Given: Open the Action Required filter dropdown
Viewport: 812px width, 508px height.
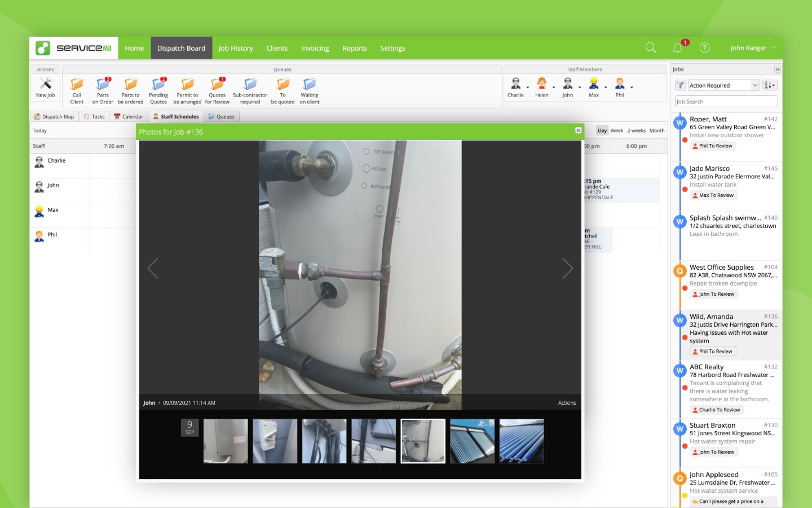Looking at the screenshot, I should click(x=724, y=85).
